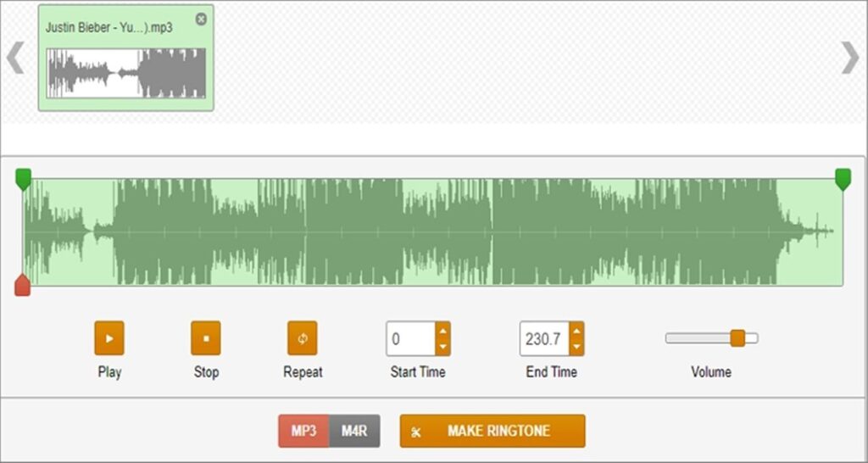
Task: Remove the Justin Bieber mp3 file
Action: pos(201,19)
